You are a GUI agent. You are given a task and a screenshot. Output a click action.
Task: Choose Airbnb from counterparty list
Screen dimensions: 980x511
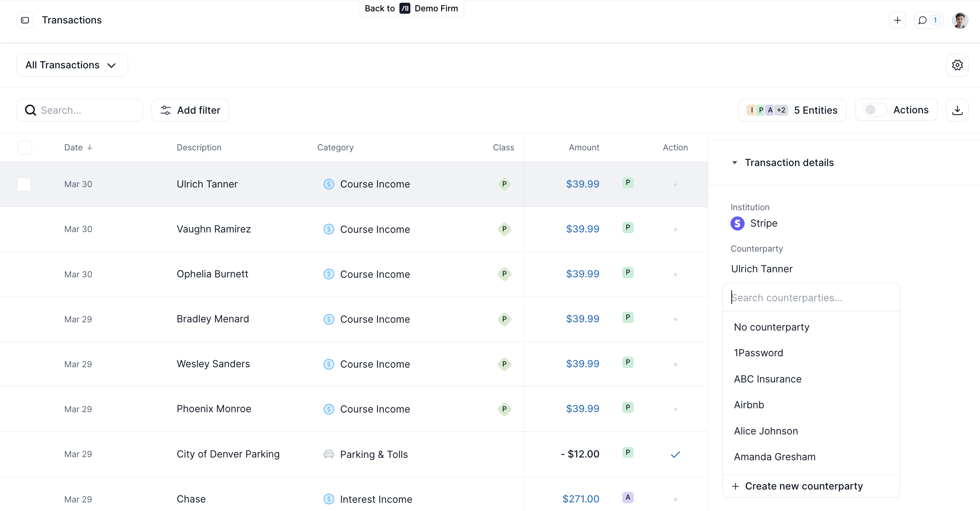748,405
